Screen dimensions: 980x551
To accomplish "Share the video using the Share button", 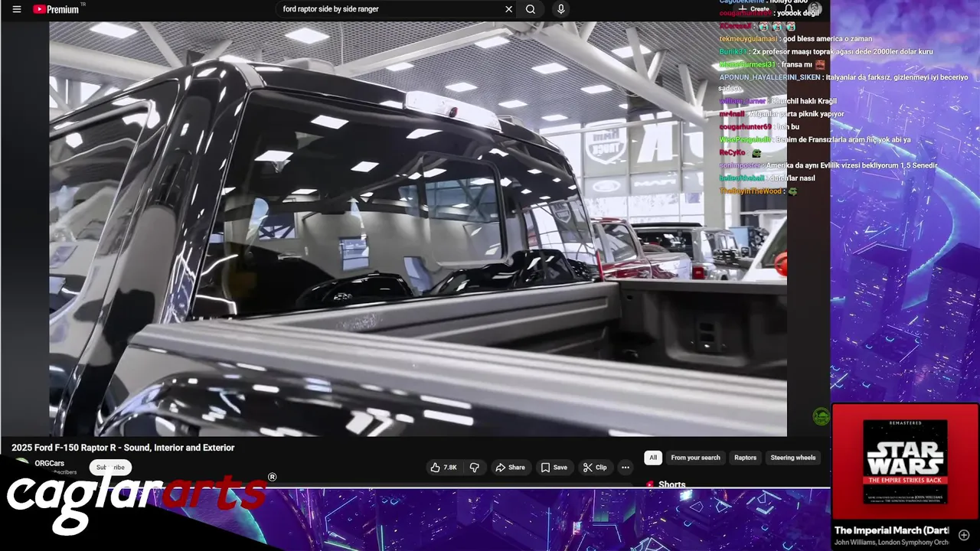I will (510, 468).
